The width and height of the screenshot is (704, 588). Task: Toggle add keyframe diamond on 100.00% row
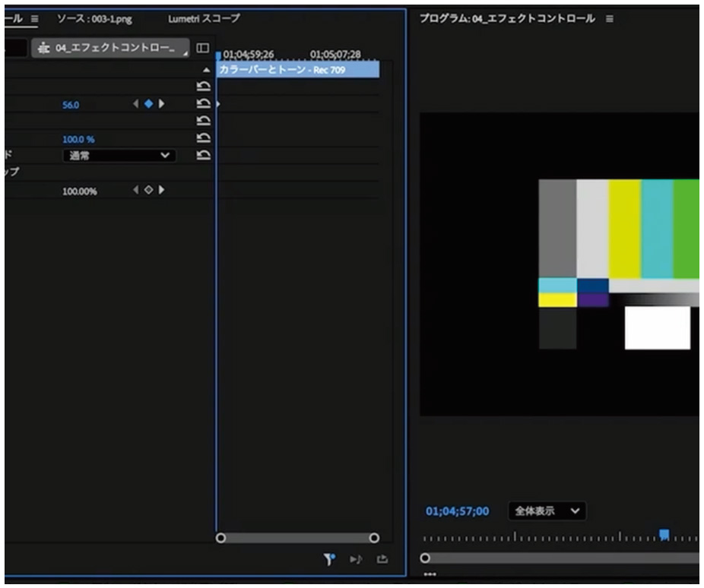coord(148,190)
